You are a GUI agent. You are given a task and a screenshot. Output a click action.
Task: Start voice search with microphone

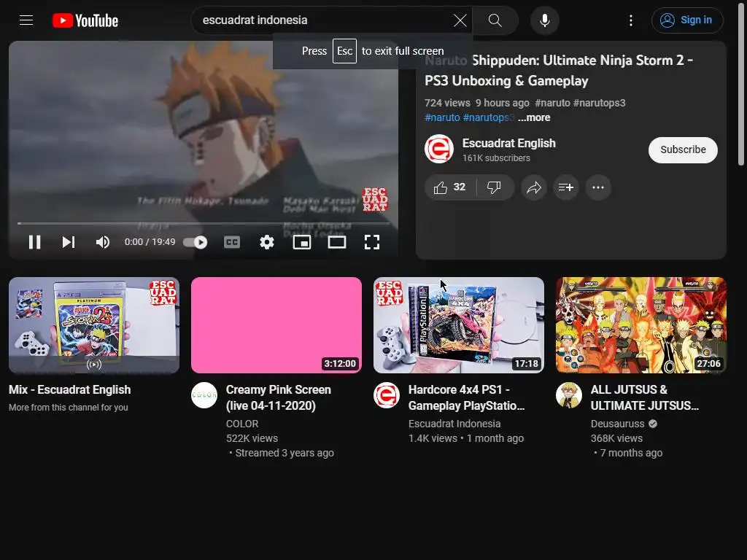point(544,20)
